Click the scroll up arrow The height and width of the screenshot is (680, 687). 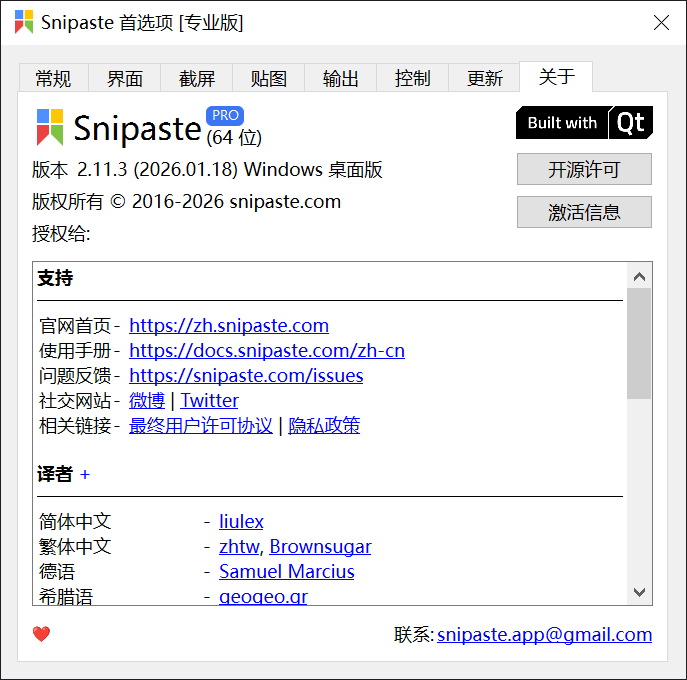(639, 276)
